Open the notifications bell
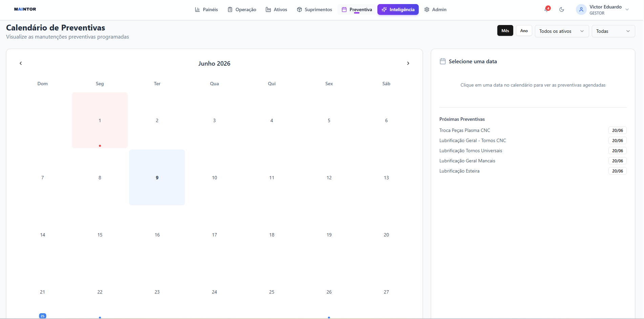The width and height of the screenshot is (644, 319). click(546, 9)
